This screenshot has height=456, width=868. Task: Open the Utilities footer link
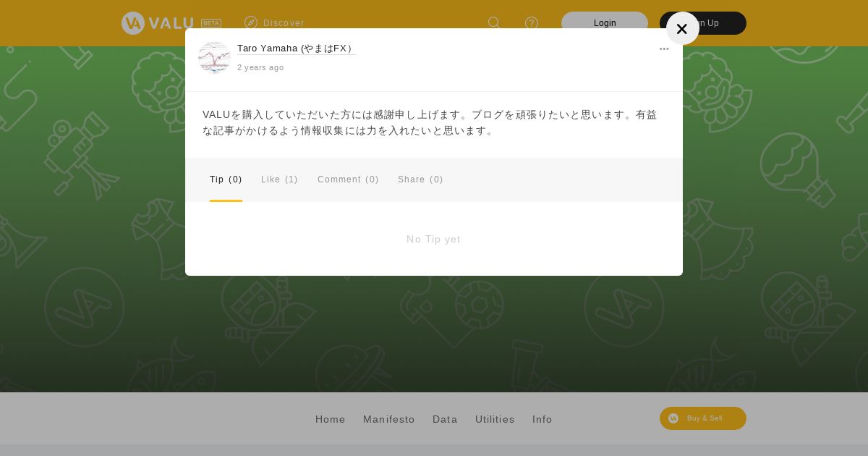495,419
